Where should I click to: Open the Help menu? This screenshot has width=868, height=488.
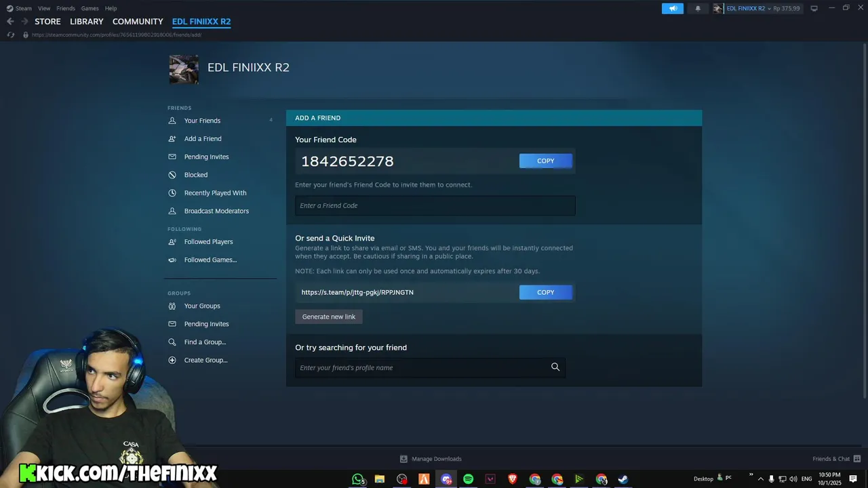(x=111, y=8)
